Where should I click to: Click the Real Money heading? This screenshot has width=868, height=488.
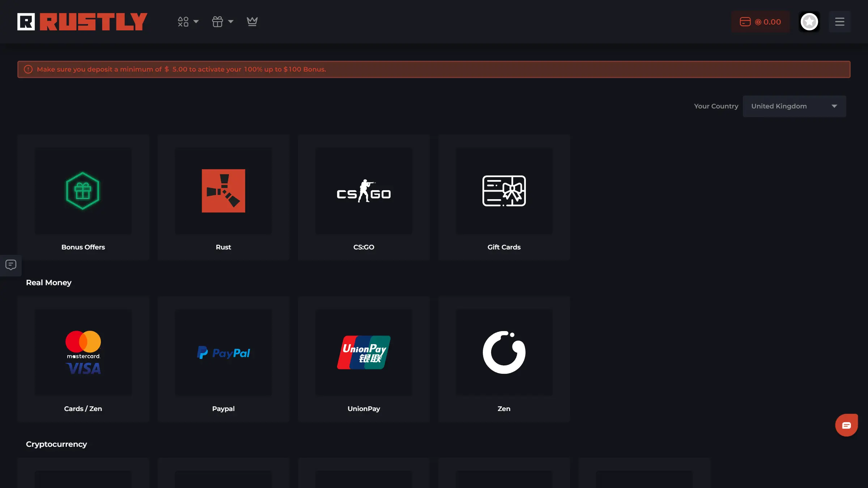(x=48, y=283)
